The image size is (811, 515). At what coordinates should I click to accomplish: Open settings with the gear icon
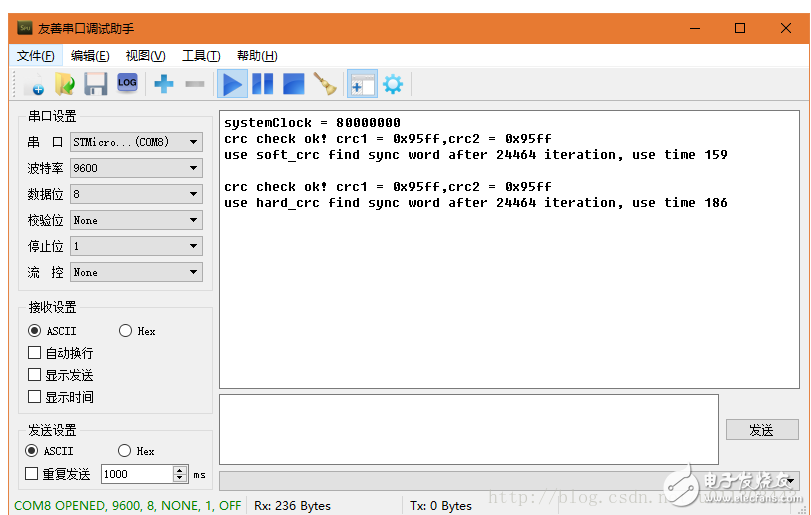393,84
